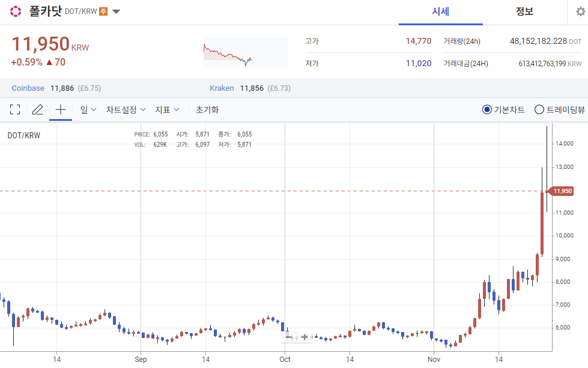Click the Polkadot coin logo icon
This screenshot has height=368, width=588.
16,11
